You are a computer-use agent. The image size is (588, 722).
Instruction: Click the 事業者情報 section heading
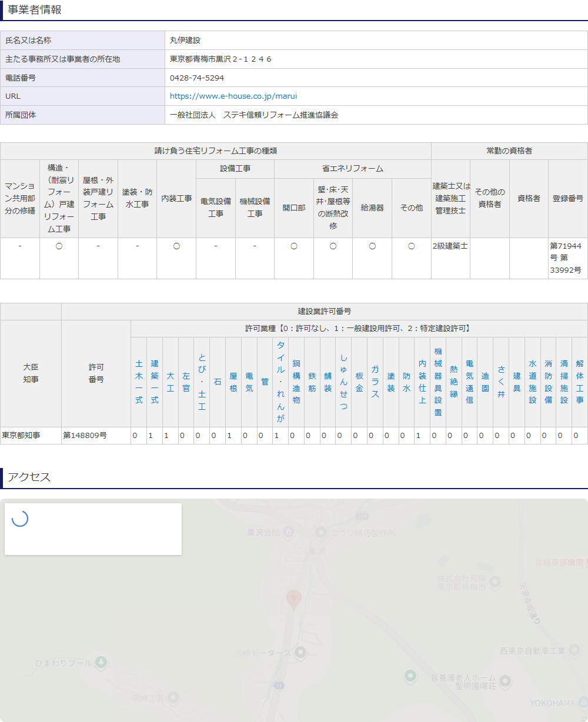click(35, 10)
